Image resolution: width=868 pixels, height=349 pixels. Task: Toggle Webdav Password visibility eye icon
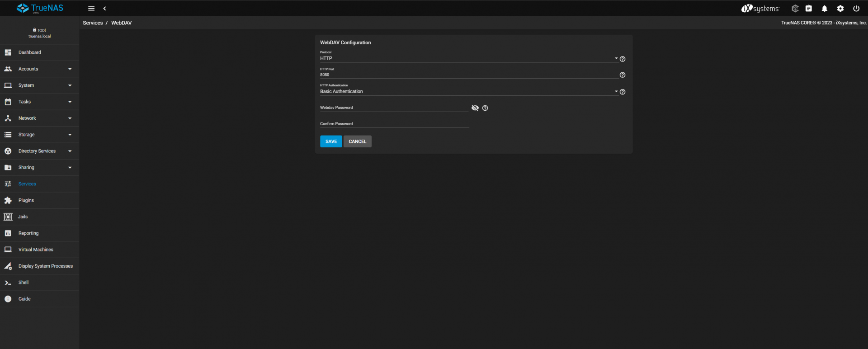(x=475, y=108)
